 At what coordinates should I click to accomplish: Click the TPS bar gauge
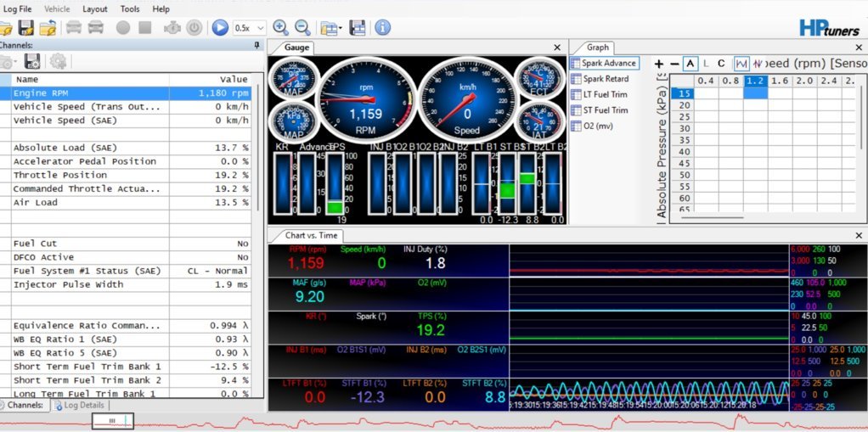(335, 183)
